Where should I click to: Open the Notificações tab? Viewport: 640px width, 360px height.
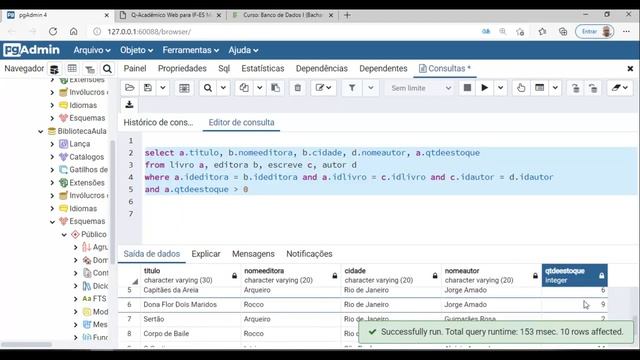pos(309,254)
